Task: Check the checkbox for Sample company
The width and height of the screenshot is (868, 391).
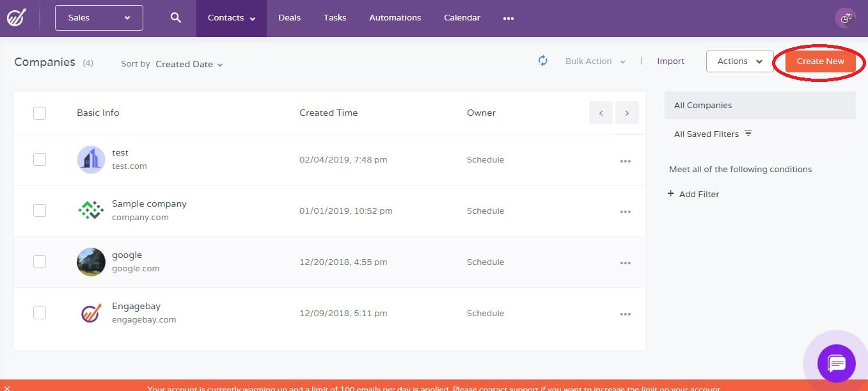Action: [x=39, y=210]
